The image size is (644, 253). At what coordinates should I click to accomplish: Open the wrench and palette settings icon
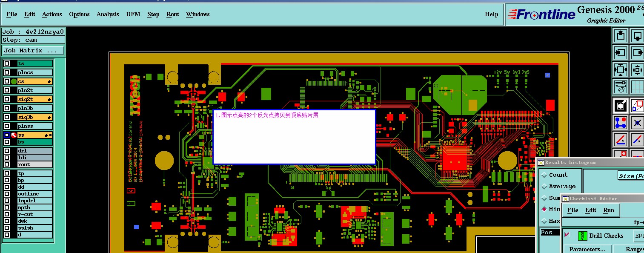(x=621, y=87)
